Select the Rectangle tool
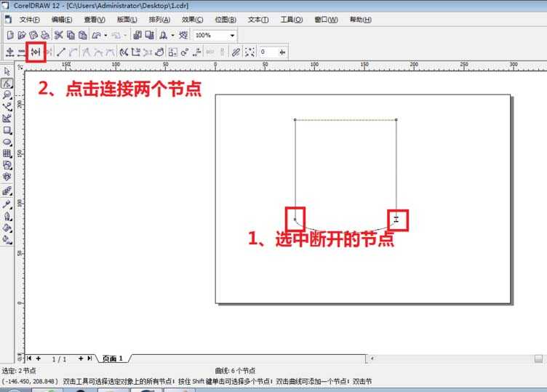The image size is (547, 392). pos(7,130)
